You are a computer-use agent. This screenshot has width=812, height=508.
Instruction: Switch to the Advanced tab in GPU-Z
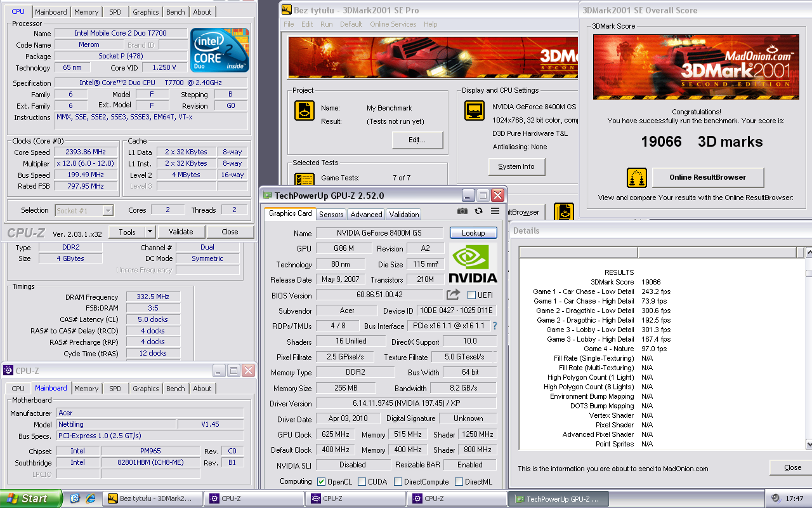pyautogui.click(x=366, y=214)
